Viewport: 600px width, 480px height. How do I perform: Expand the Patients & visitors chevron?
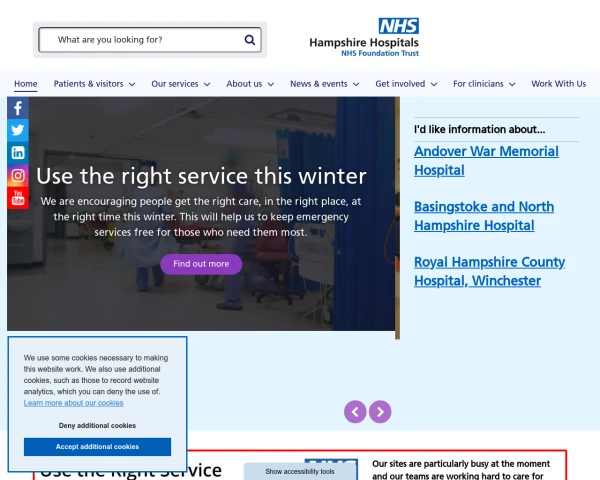pos(132,84)
